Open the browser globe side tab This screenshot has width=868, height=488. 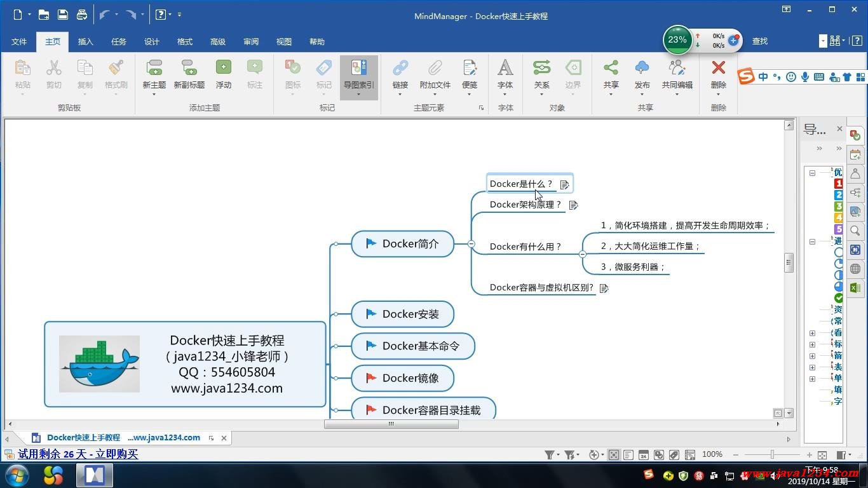click(855, 269)
